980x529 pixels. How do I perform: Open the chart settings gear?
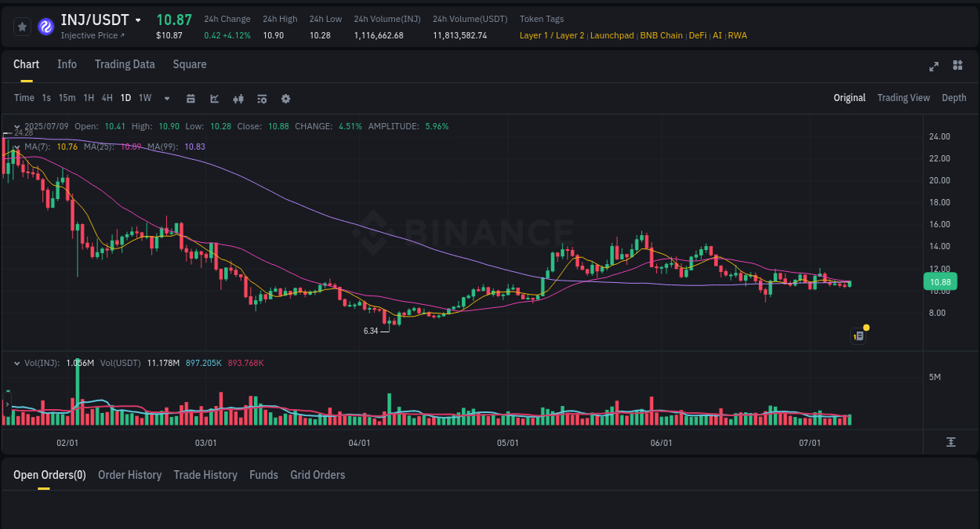(x=285, y=98)
